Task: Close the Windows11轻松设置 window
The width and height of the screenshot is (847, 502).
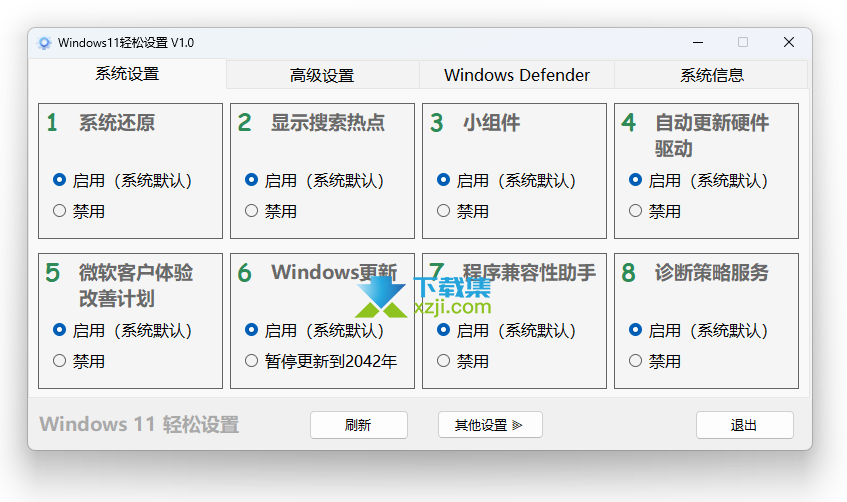Action: 789,42
